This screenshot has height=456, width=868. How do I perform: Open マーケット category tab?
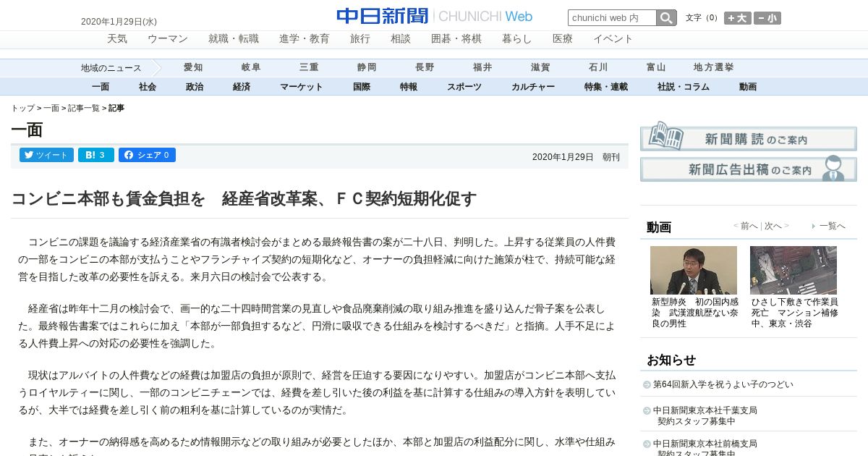coord(302,87)
